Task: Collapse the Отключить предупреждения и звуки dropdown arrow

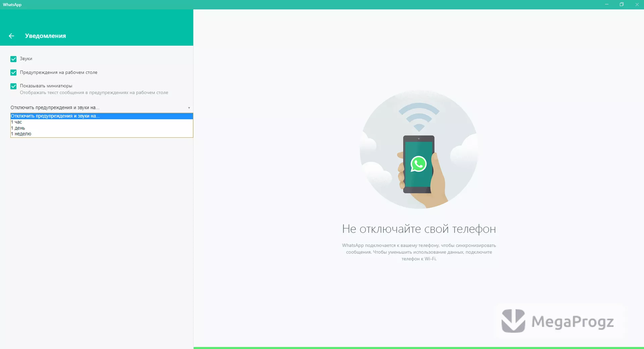Action: click(189, 108)
